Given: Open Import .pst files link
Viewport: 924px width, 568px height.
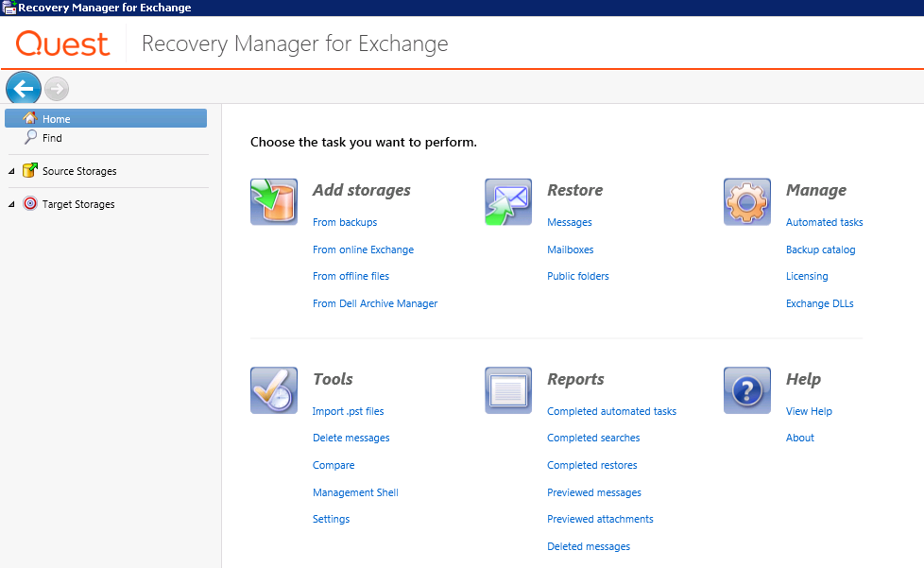Looking at the screenshot, I should click(348, 411).
